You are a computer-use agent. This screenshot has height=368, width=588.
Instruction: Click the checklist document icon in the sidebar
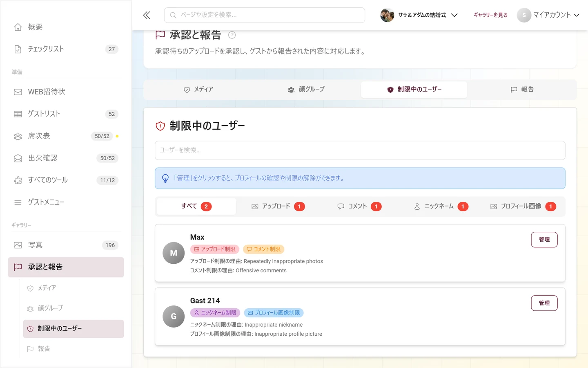tap(18, 49)
